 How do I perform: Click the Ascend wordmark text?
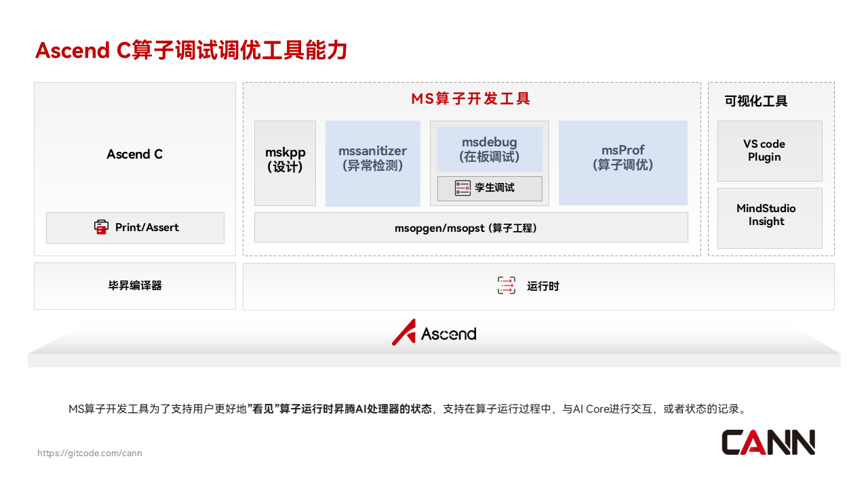448,333
